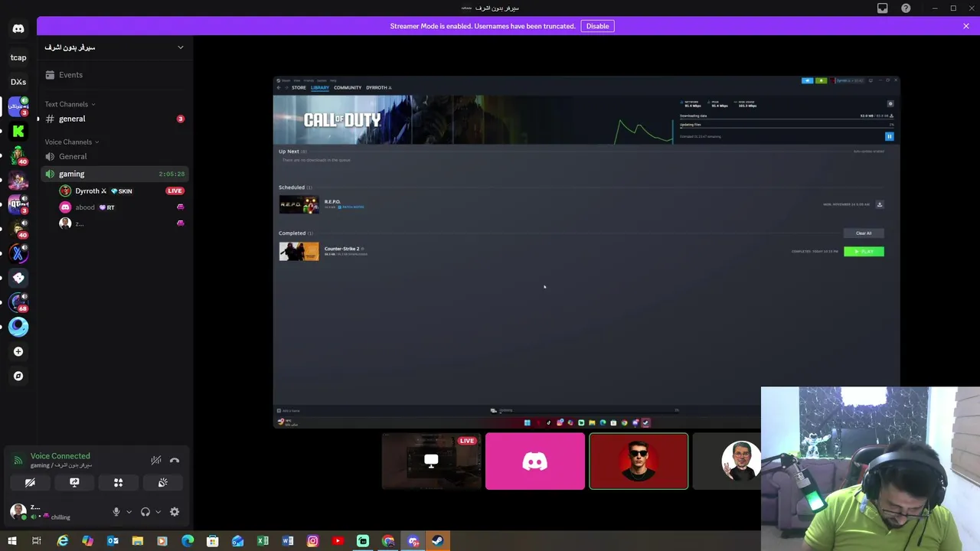The width and height of the screenshot is (980, 551).
Task: Open Steam download settings gear
Action: (890, 103)
